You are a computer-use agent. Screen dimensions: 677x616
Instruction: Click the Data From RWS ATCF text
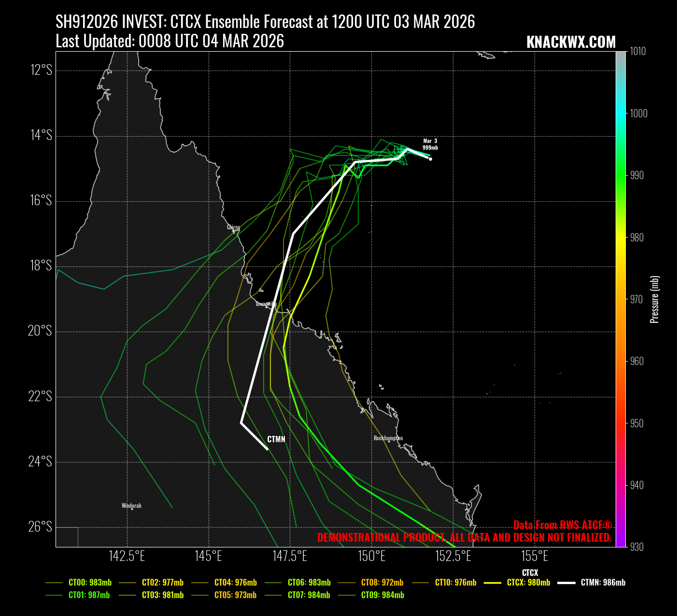pos(562,525)
